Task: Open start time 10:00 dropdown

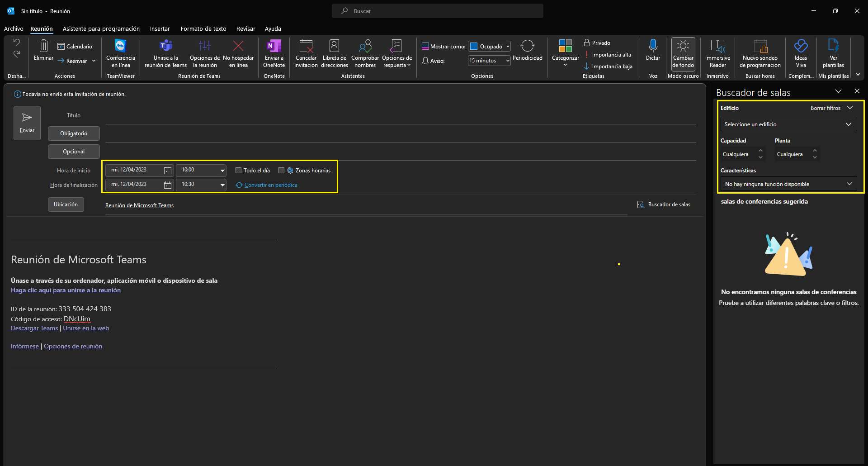Action: (x=222, y=171)
